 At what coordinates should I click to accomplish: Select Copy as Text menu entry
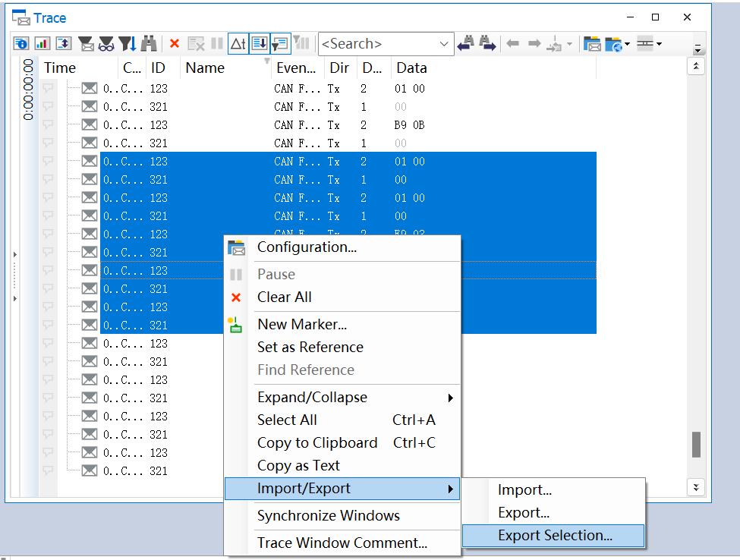[298, 466]
